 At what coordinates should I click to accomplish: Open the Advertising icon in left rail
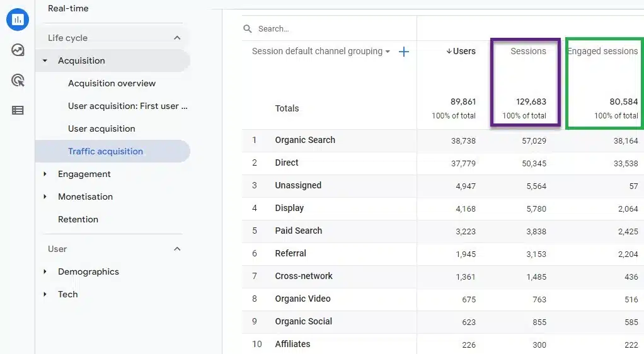click(18, 80)
